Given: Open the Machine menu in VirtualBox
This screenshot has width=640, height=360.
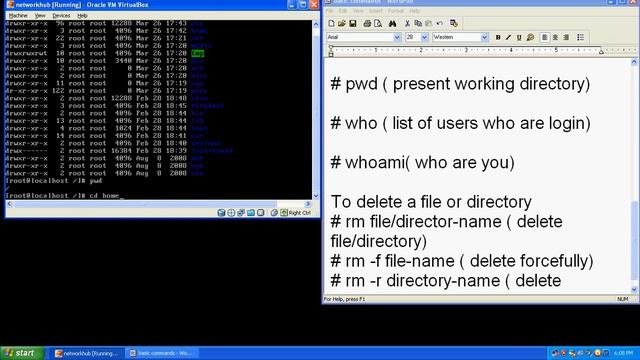Looking at the screenshot, I should [18, 16].
